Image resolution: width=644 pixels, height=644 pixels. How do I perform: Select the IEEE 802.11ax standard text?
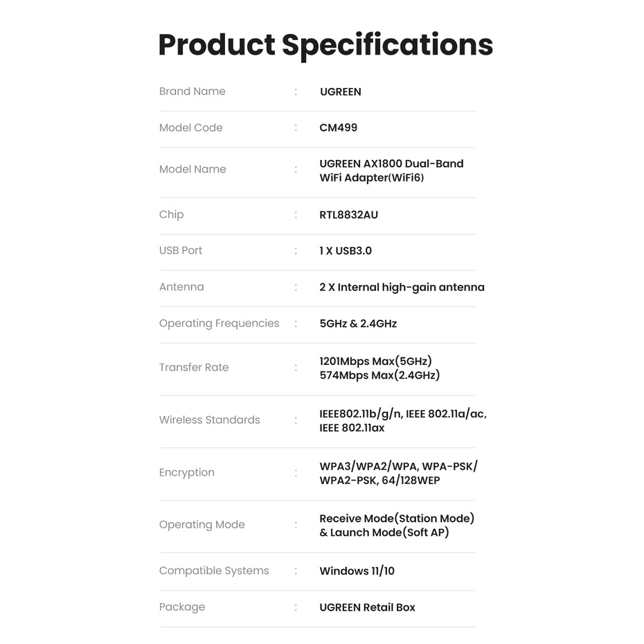[x=352, y=428]
